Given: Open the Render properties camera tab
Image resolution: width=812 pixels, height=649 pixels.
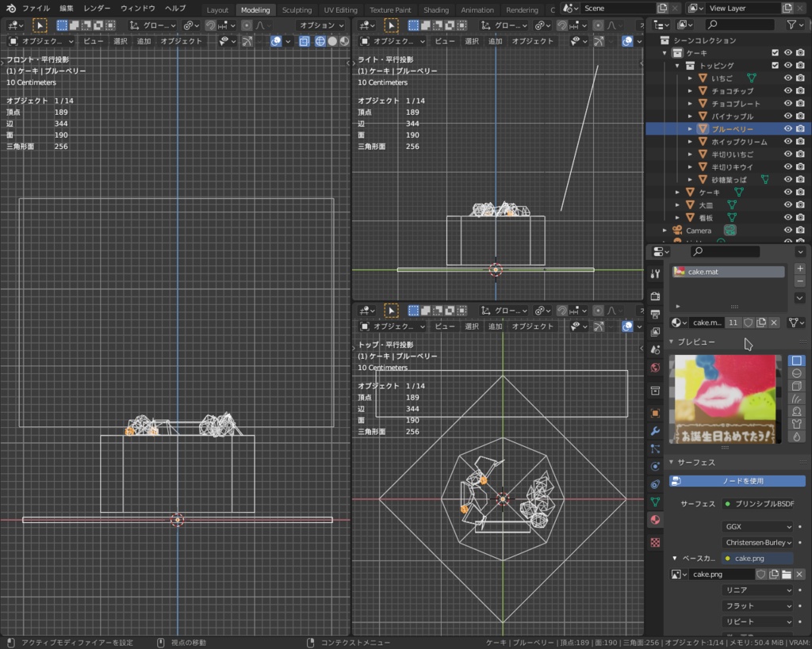Looking at the screenshot, I should (x=655, y=296).
